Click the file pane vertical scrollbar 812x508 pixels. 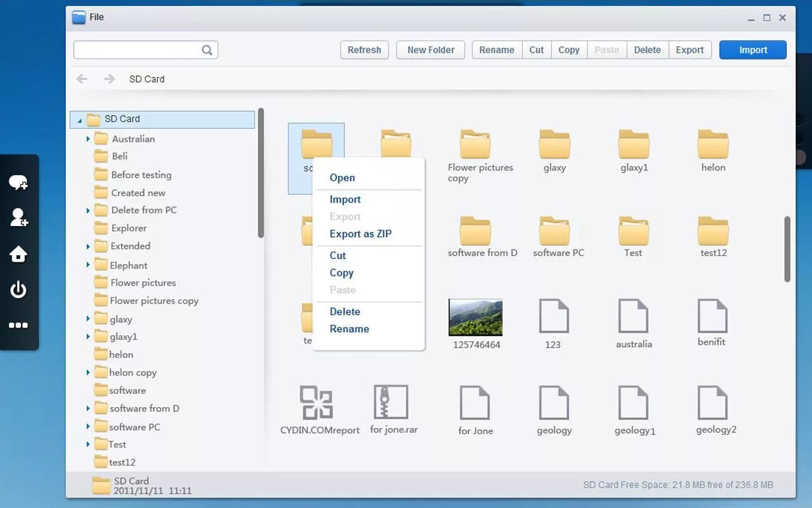click(787, 249)
